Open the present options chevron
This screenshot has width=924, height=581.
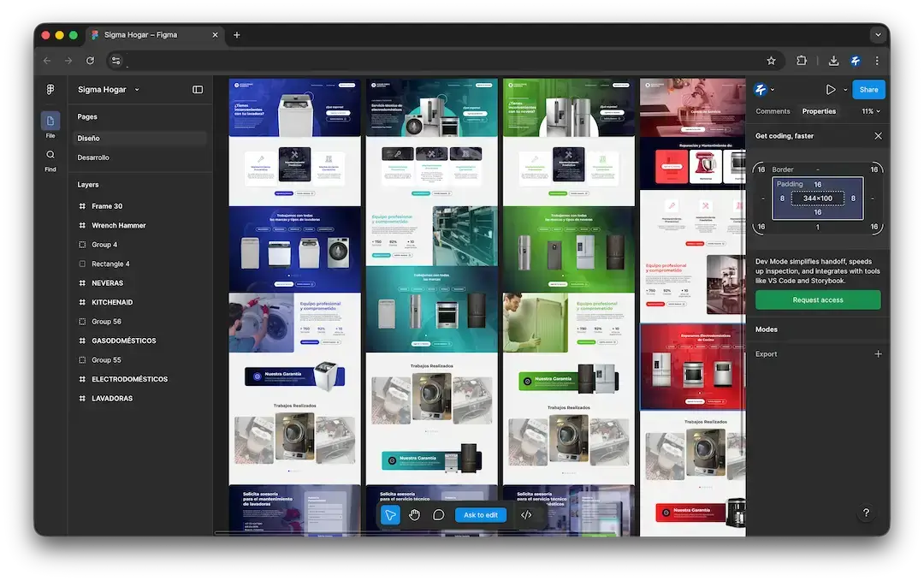(x=845, y=90)
